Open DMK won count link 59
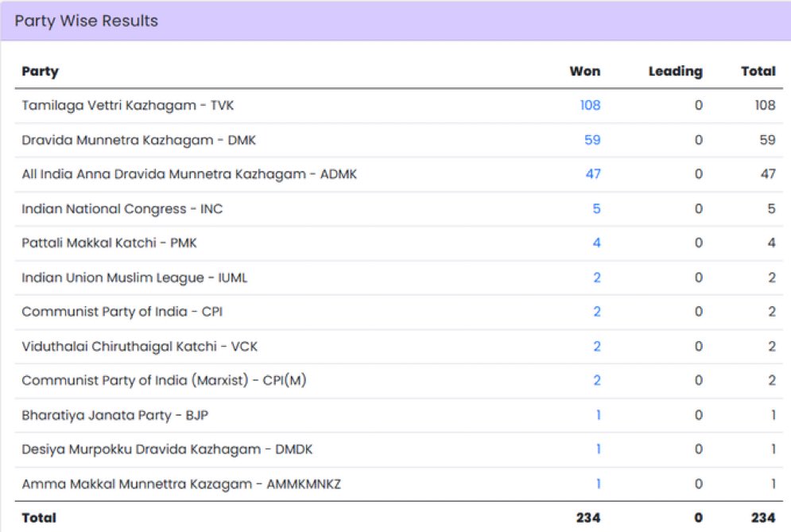Image resolution: width=791 pixels, height=532 pixels. (x=592, y=140)
